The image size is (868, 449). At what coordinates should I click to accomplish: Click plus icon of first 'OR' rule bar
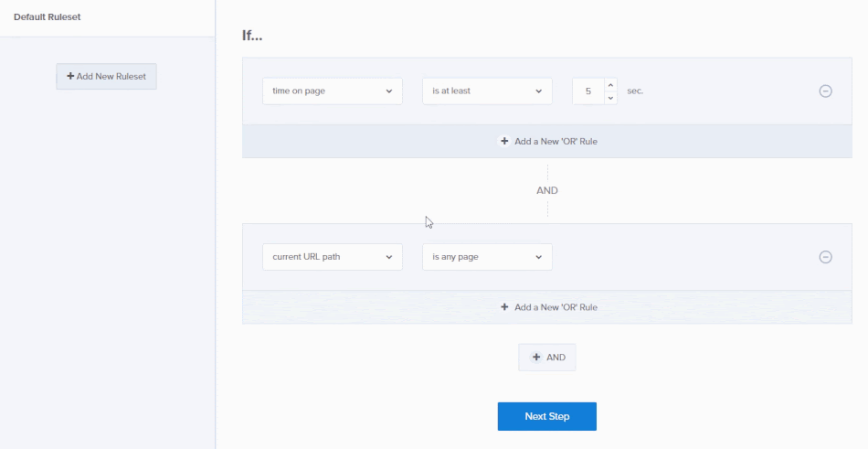(x=504, y=142)
